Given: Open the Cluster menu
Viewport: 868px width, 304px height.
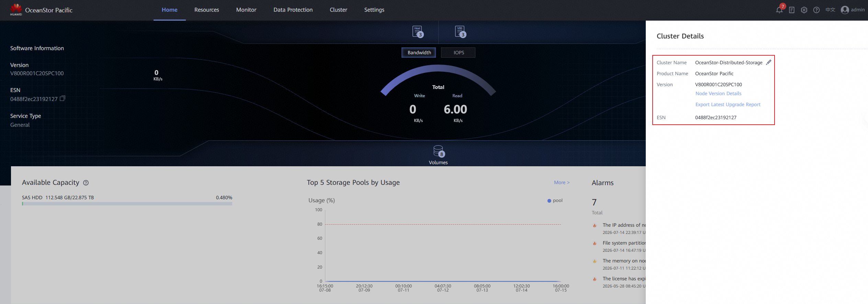Looking at the screenshot, I should tap(338, 10).
